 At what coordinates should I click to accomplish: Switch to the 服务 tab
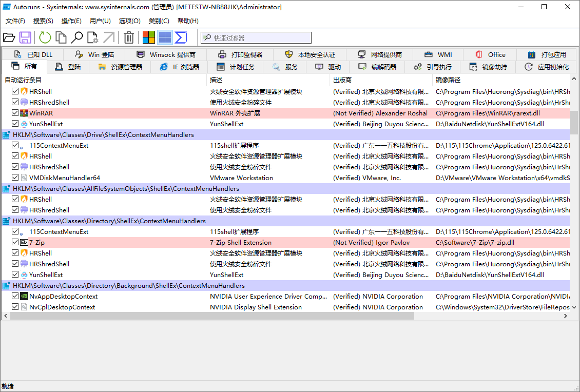coord(285,67)
